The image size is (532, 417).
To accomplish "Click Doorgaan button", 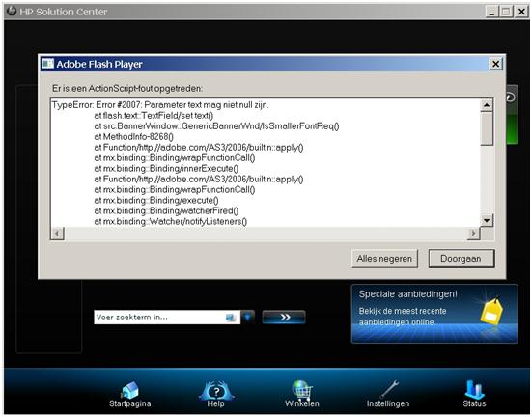I will [462, 259].
